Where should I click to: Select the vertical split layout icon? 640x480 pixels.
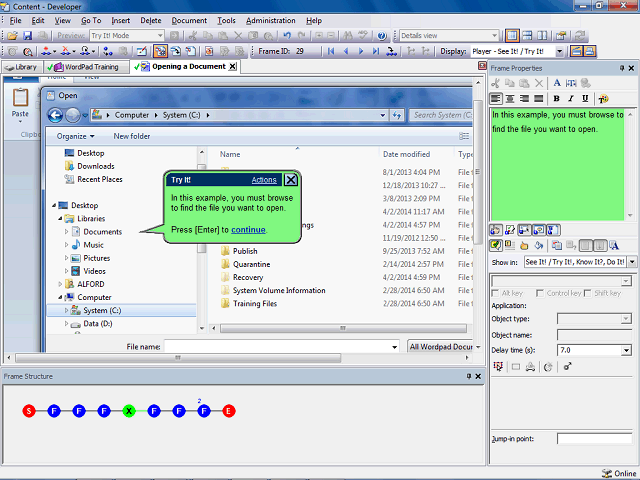(x=542, y=36)
